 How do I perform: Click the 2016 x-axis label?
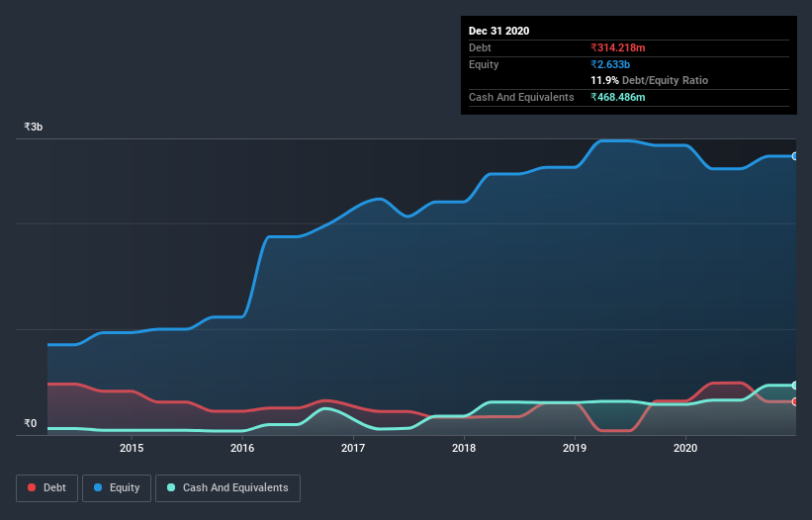tap(242, 448)
